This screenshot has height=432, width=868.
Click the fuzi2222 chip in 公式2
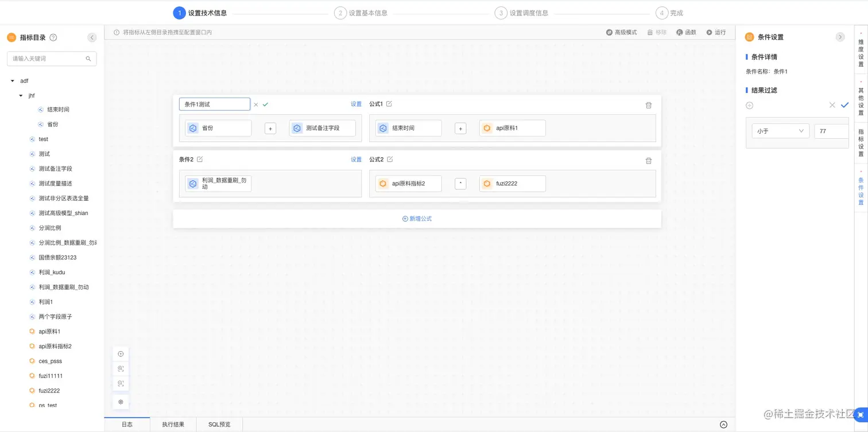[x=512, y=184]
